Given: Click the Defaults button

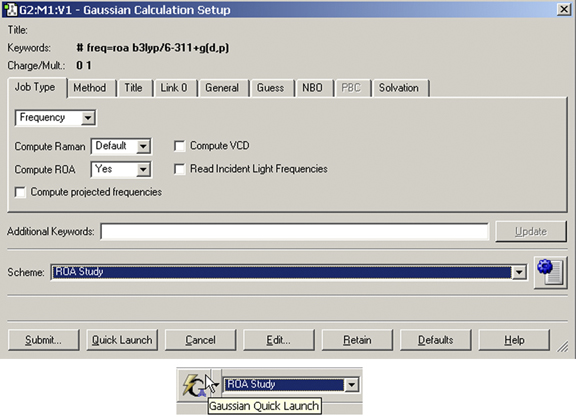Looking at the screenshot, I should (436, 340).
